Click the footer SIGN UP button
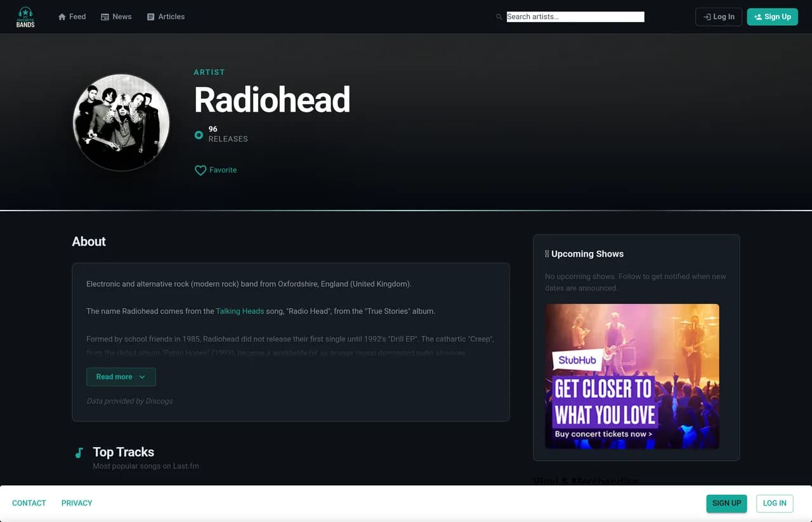Image resolution: width=812 pixels, height=522 pixels. tap(726, 503)
